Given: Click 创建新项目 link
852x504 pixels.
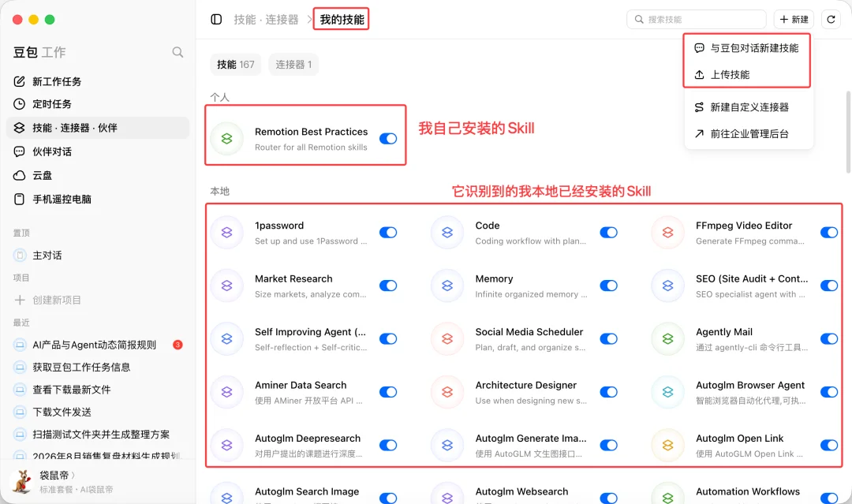Looking at the screenshot, I should point(57,300).
